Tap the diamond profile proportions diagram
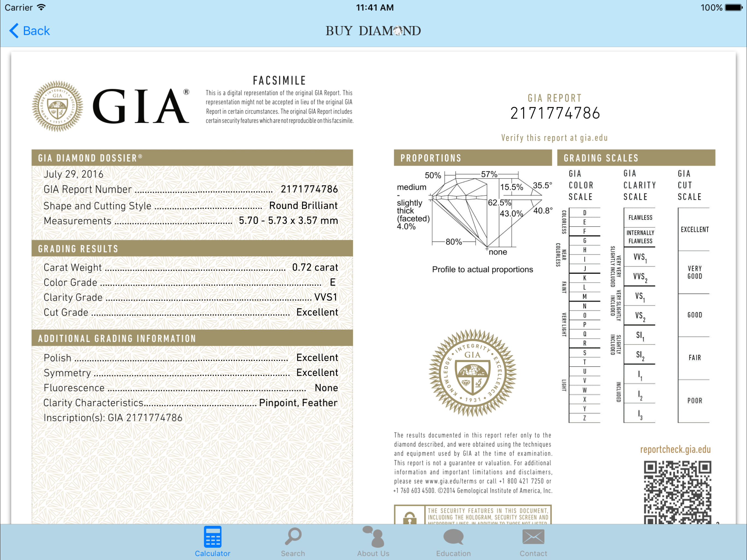747x560 pixels. (x=474, y=214)
